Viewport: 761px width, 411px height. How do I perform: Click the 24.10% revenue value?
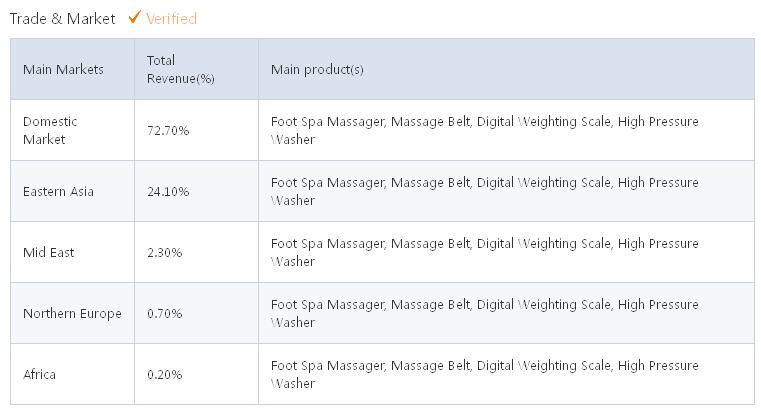168,192
